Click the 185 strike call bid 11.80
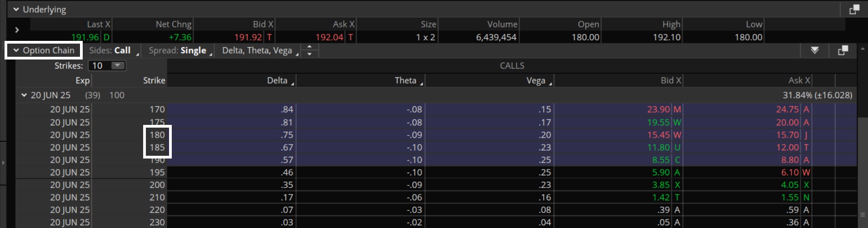868x228 pixels. pyautogui.click(x=658, y=147)
